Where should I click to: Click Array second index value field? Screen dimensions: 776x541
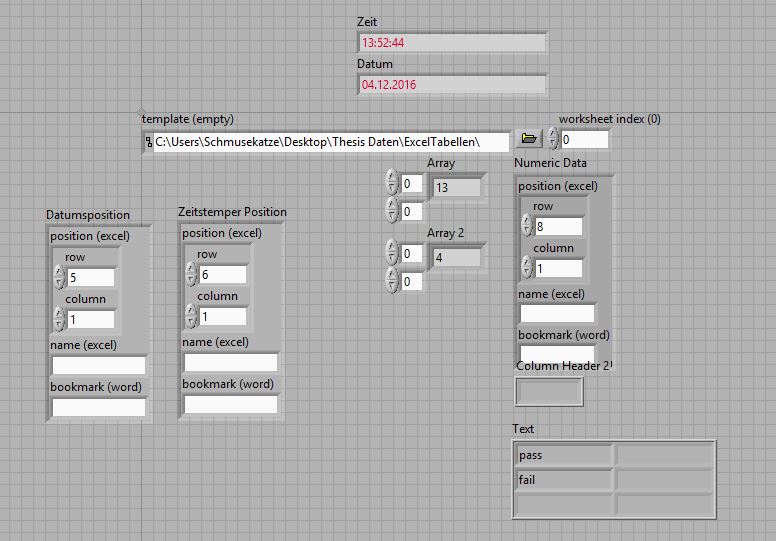tap(412, 212)
